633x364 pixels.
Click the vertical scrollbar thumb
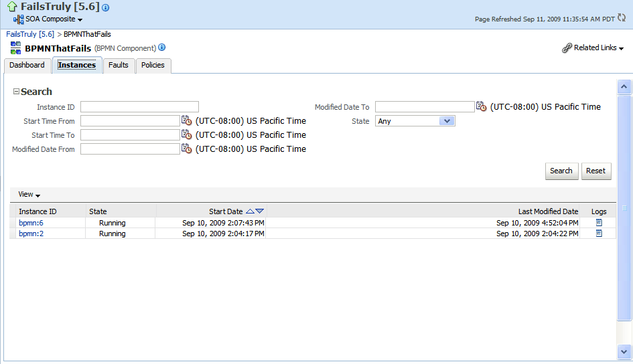(x=624, y=207)
